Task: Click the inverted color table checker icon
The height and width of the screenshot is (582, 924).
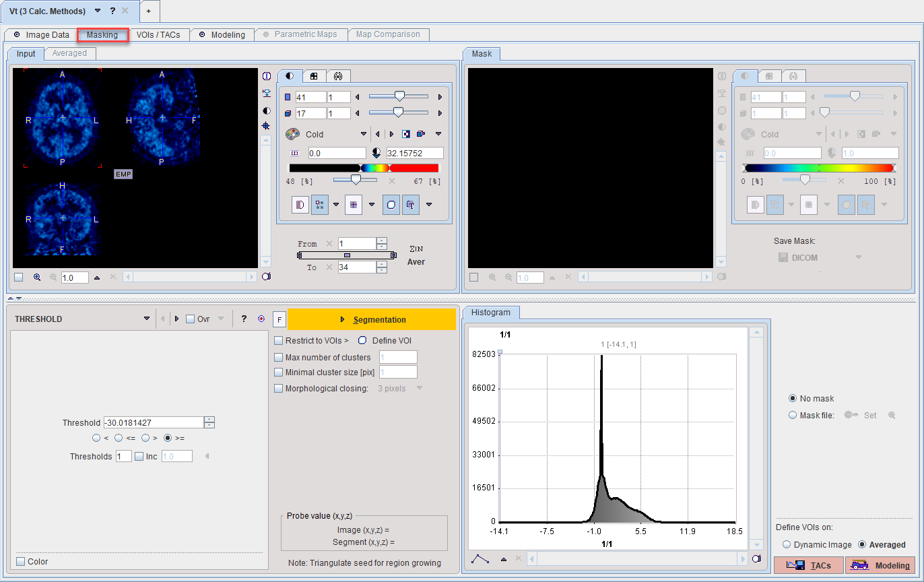Action: (x=406, y=134)
